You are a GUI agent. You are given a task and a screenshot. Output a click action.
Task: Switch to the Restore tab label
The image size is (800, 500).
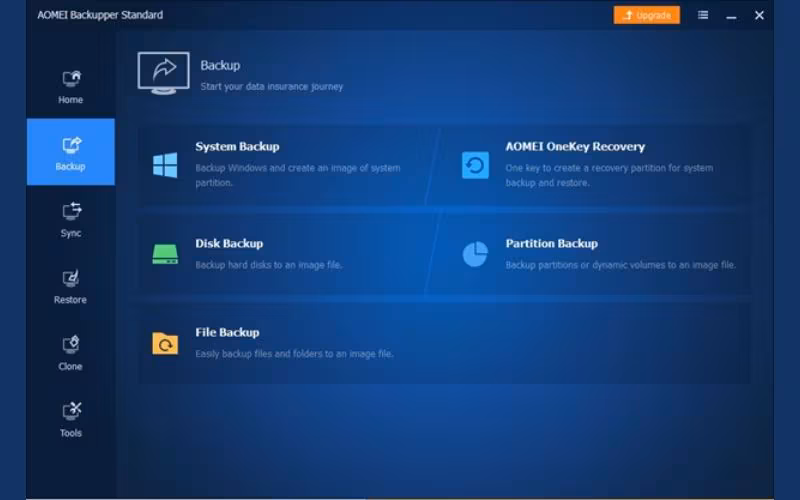pyautogui.click(x=70, y=299)
